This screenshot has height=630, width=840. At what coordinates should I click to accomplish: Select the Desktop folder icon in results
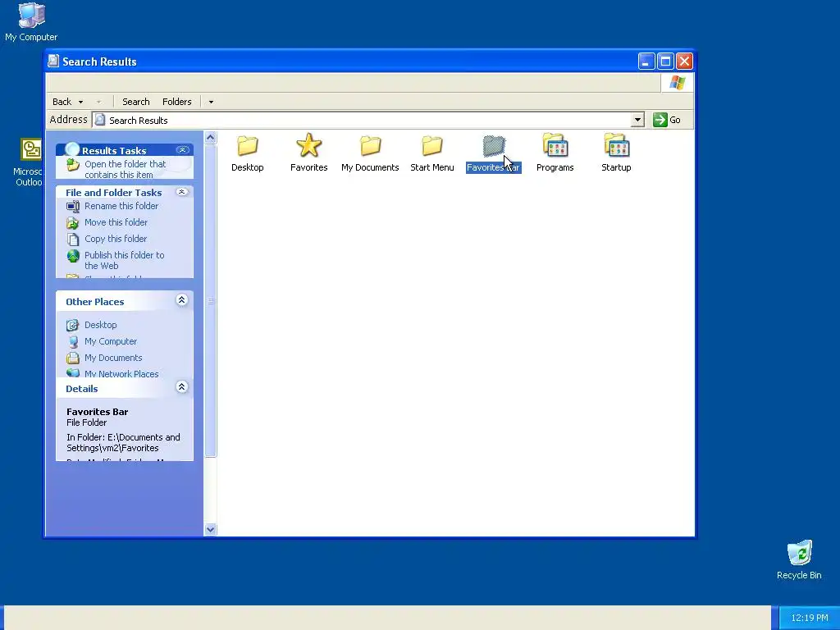pyautogui.click(x=248, y=146)
